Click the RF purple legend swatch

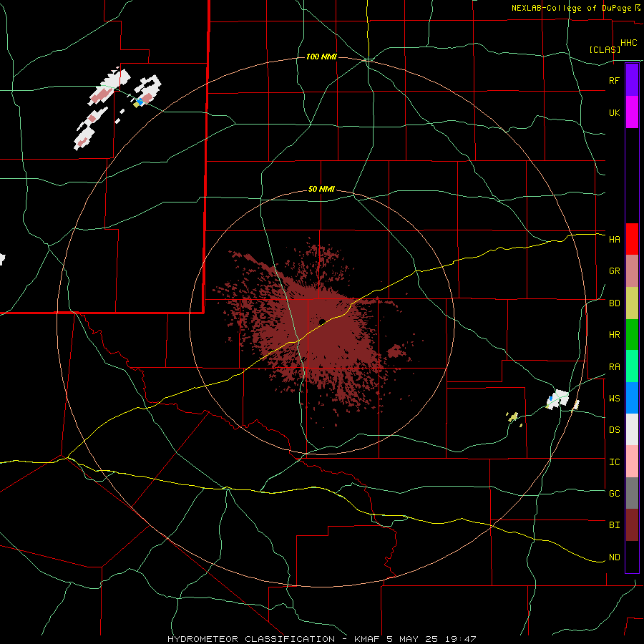(x=632, y=80)
